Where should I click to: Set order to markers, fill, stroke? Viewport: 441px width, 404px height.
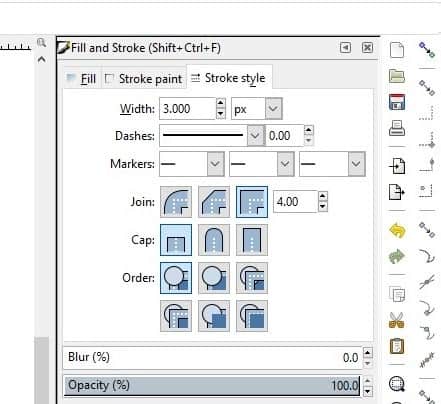pyautogui.click(x=176, y=316)
